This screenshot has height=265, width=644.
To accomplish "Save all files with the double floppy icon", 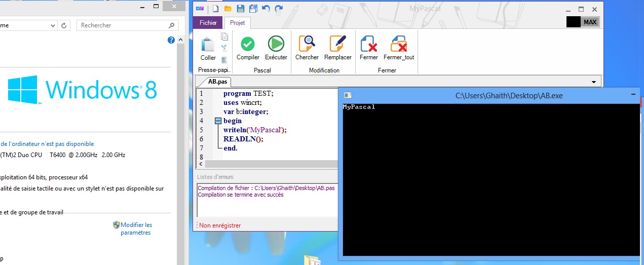I will pyautogui.click(x=253, y=8).
